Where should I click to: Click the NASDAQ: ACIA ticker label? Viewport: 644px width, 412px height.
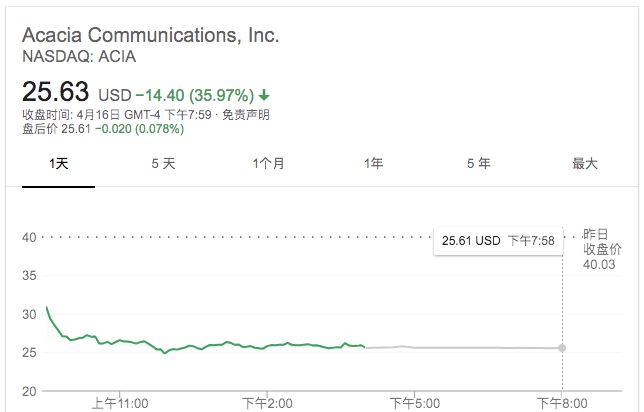click(79, 57)
